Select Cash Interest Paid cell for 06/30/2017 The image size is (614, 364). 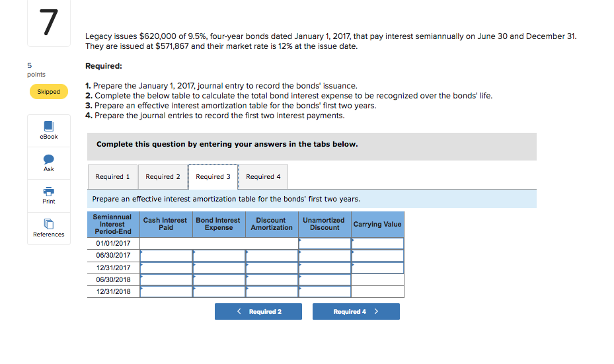coord(166,256)
